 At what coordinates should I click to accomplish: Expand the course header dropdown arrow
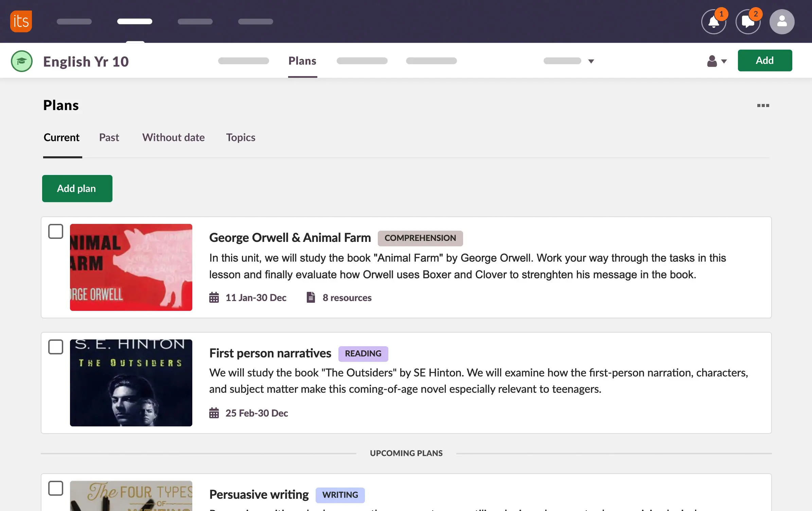click(x=591, y=61)
